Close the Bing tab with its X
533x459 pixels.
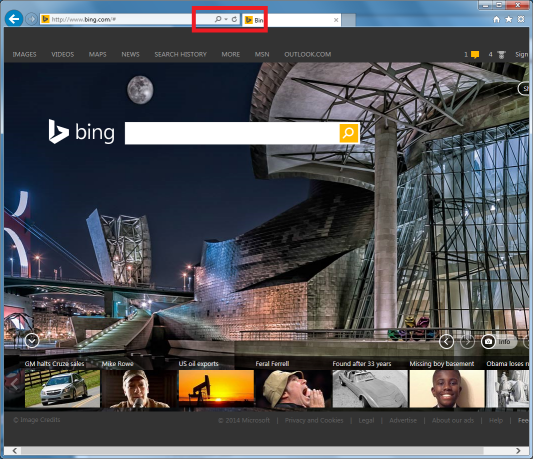point(336,20)
